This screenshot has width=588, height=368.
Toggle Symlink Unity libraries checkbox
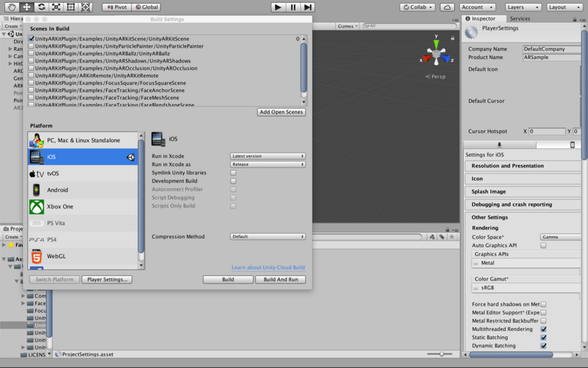tap(233, 173)
